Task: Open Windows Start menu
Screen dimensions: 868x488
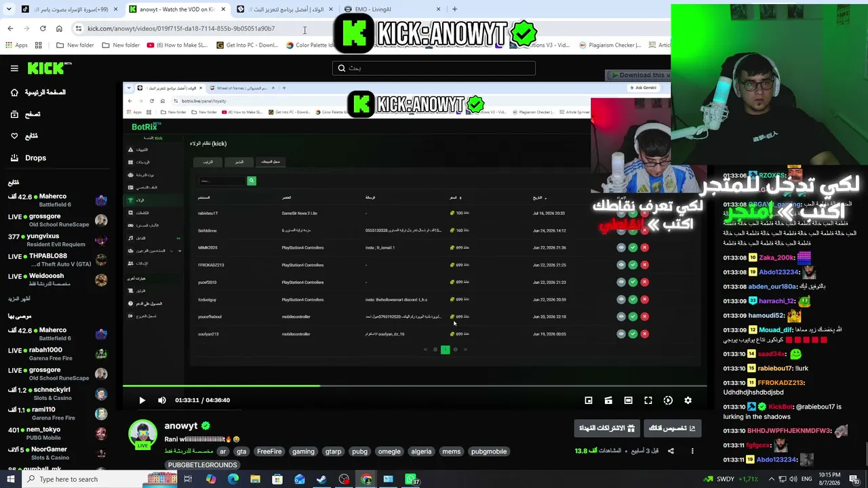Action: (x=10, y=479)
